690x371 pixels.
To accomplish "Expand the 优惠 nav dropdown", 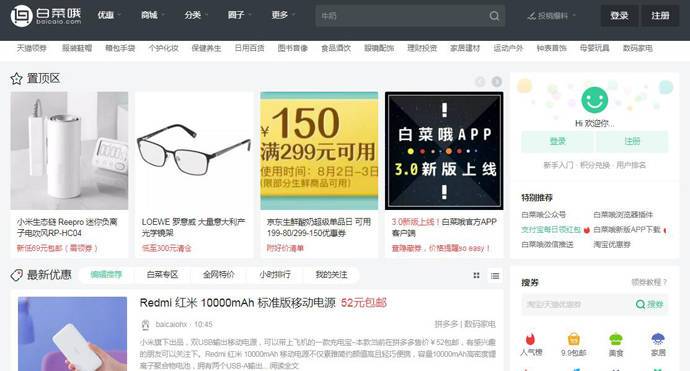I will point(109,15).
